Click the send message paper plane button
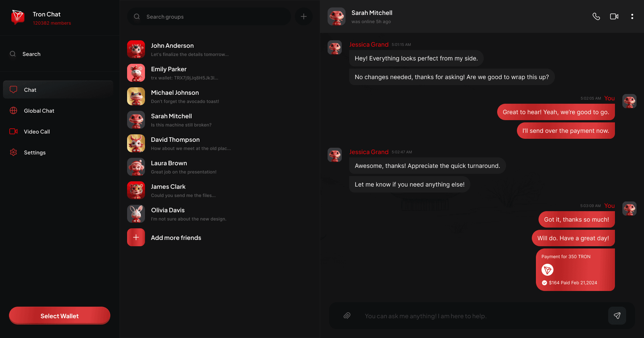Image resolution: width=644 pixels, height=338 pixels. (617, 316)
